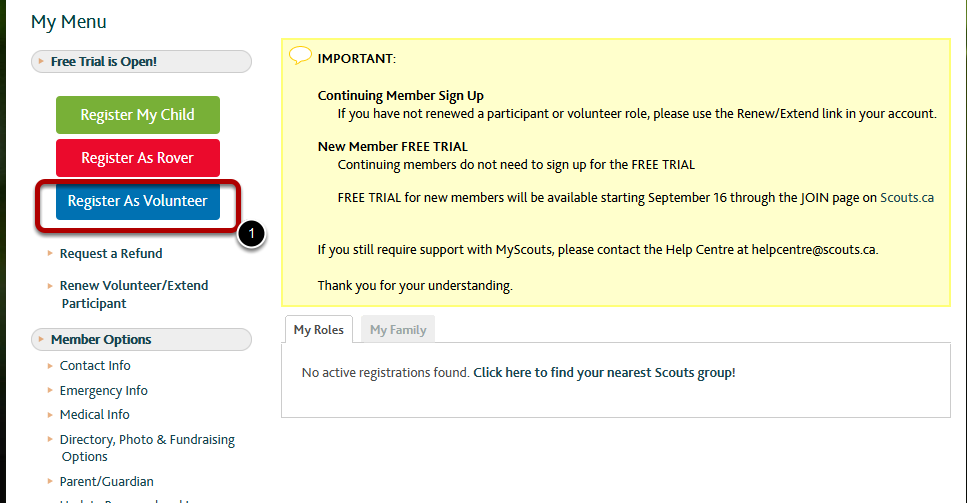The image size is (967, 503).
Task: Click the arrow icon beside Member Options
Action: (41, 339)
